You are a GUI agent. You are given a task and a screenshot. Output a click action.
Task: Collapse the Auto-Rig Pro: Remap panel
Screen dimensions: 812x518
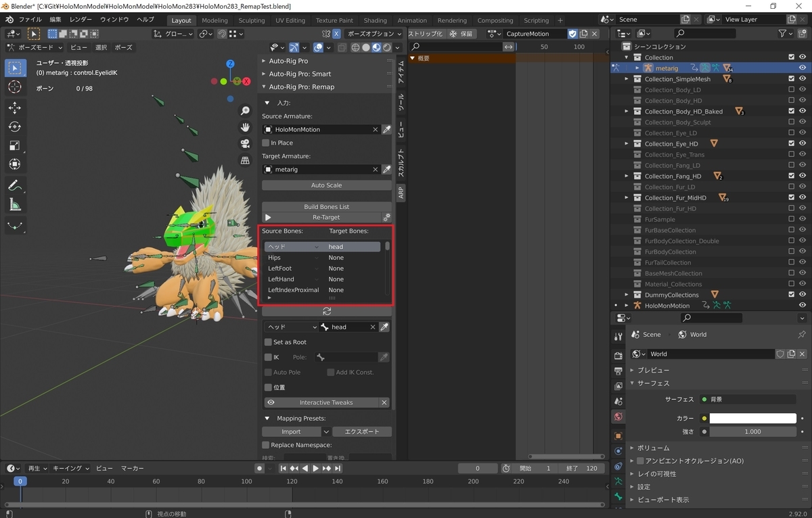264,87
